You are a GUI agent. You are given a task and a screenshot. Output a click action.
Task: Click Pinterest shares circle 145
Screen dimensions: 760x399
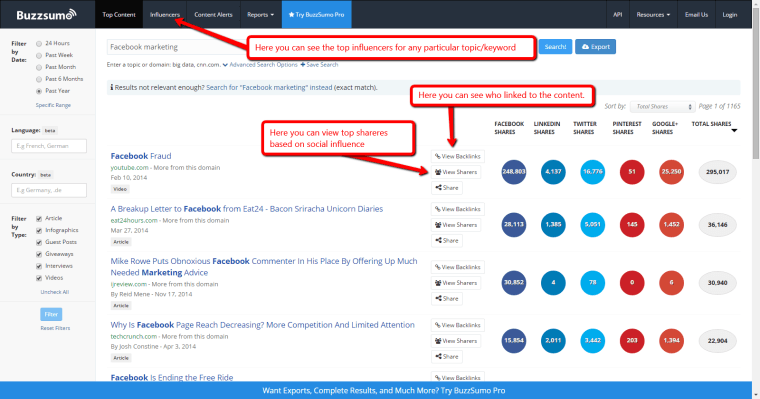click(x=632, y=224)
